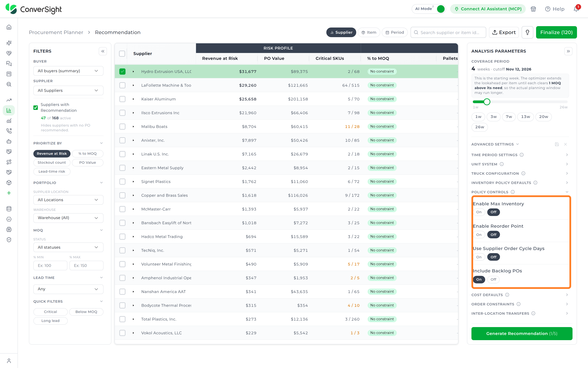
Task: Click Generate Recommendation button
Action: (x=522, y=334)
